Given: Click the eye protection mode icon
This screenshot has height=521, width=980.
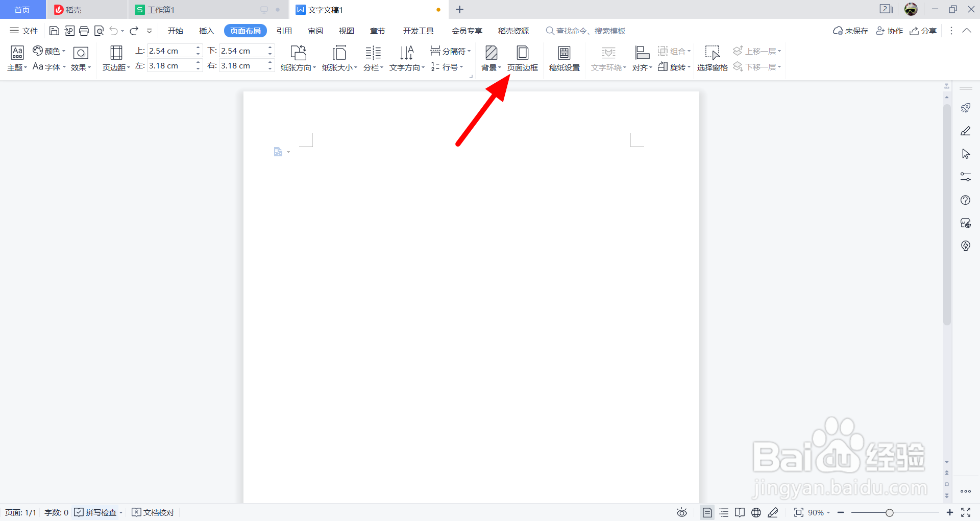Looking at the screenshot, I should pyautogui.click(x=682, y=512).
